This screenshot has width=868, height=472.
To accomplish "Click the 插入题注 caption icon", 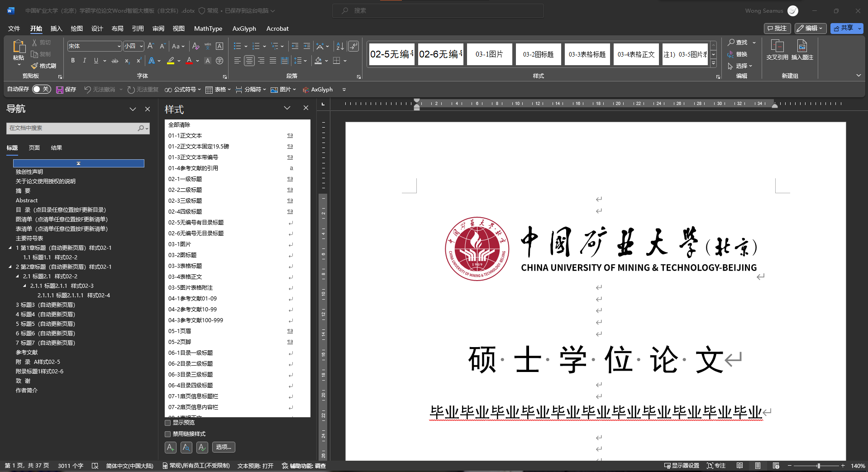I will [801, 50].
